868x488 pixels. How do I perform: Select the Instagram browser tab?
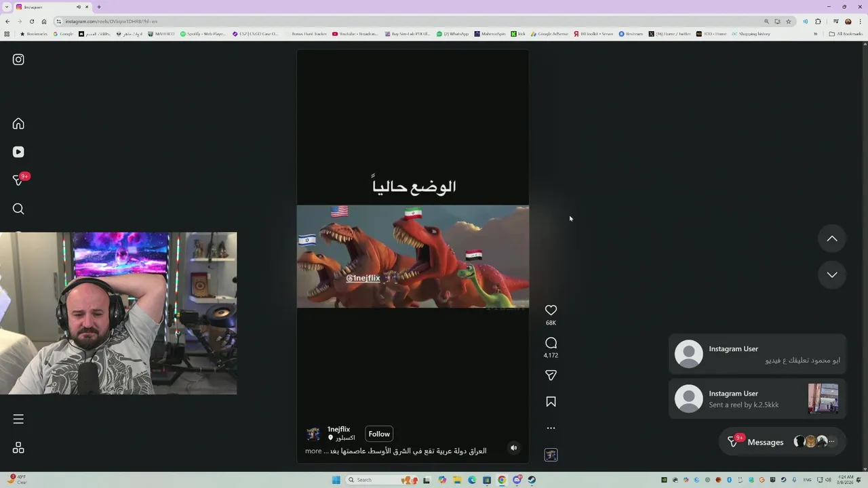click(52, 7)
